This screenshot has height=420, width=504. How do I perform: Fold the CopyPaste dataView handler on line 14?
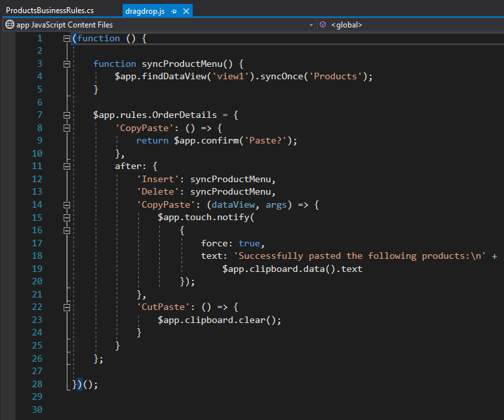pos(67,205)
